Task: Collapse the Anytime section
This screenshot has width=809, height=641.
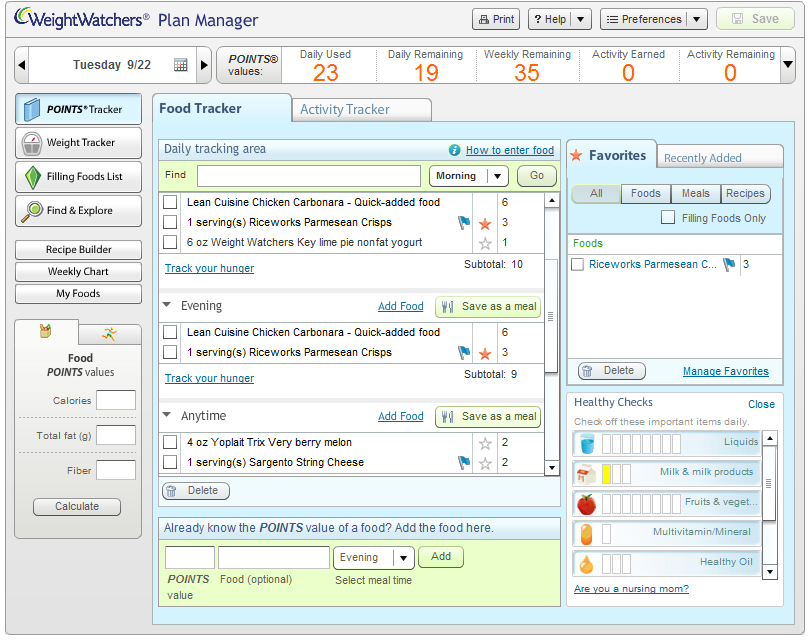Action: pyautogui.click(x=167, y=415)
